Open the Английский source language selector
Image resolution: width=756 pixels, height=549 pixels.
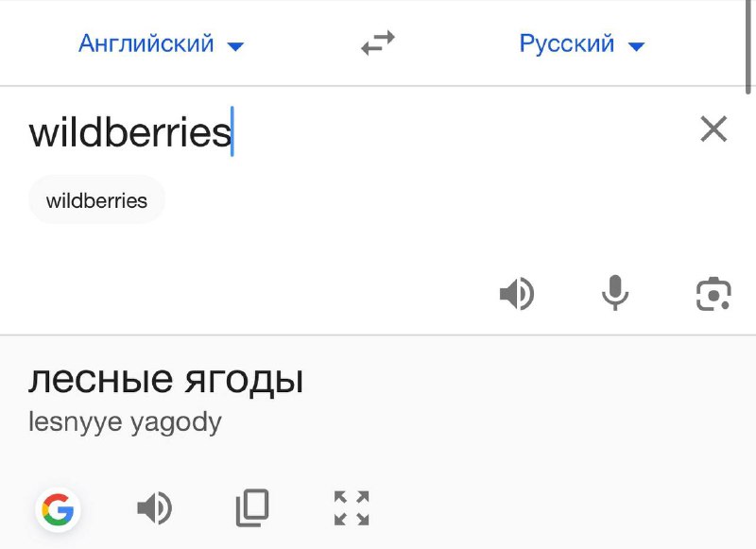coord(146,43)
